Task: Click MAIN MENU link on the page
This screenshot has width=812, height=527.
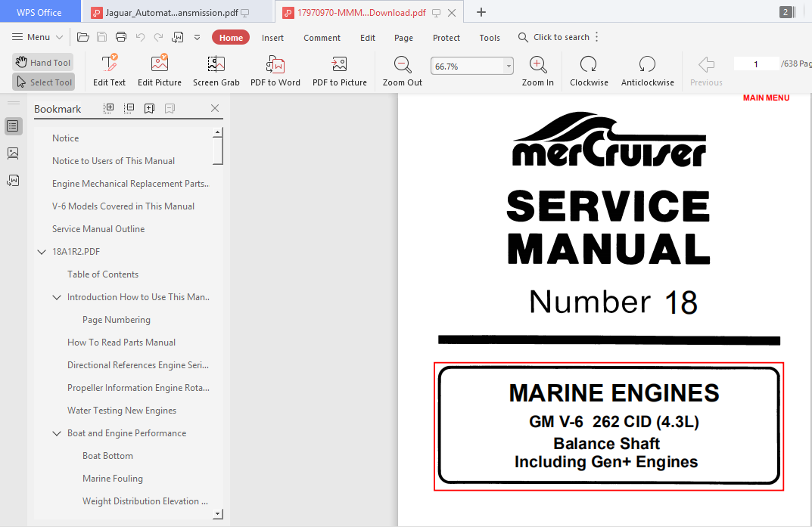Action: (x=766, y=98)
